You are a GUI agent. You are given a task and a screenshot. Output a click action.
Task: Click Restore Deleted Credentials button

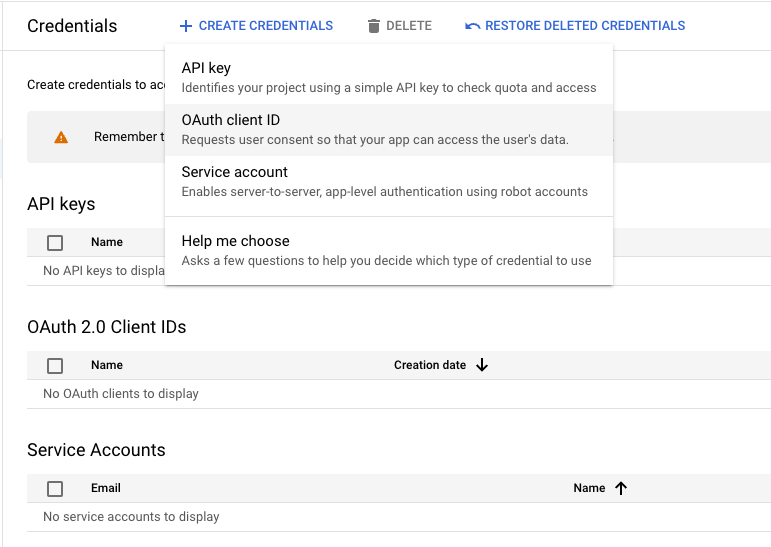click(585, 26)
